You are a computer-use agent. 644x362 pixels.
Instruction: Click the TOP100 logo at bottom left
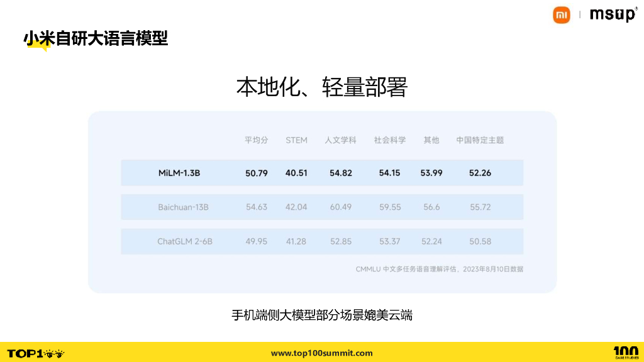point(36,353)
